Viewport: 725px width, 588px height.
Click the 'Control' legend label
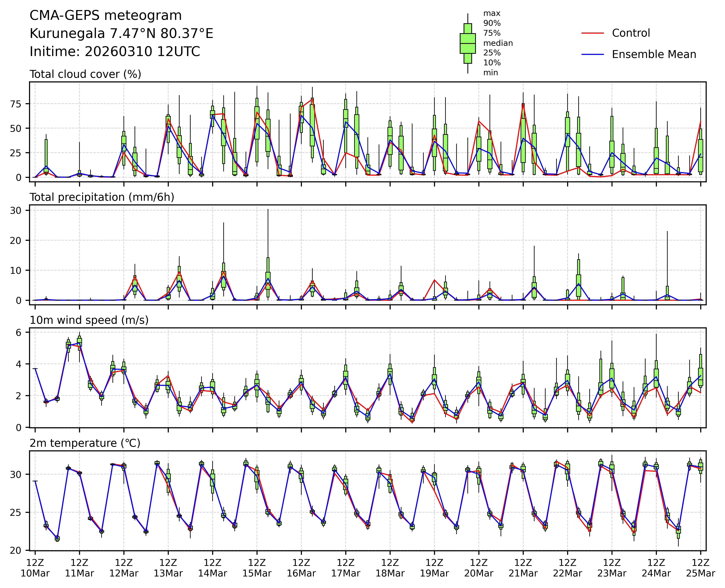click(x=631, y=33)
